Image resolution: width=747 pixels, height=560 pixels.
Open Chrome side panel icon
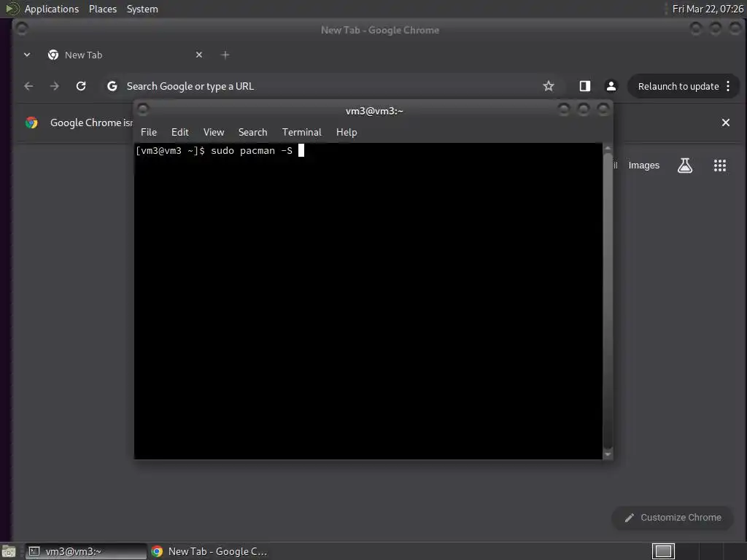tap(584, 86)
